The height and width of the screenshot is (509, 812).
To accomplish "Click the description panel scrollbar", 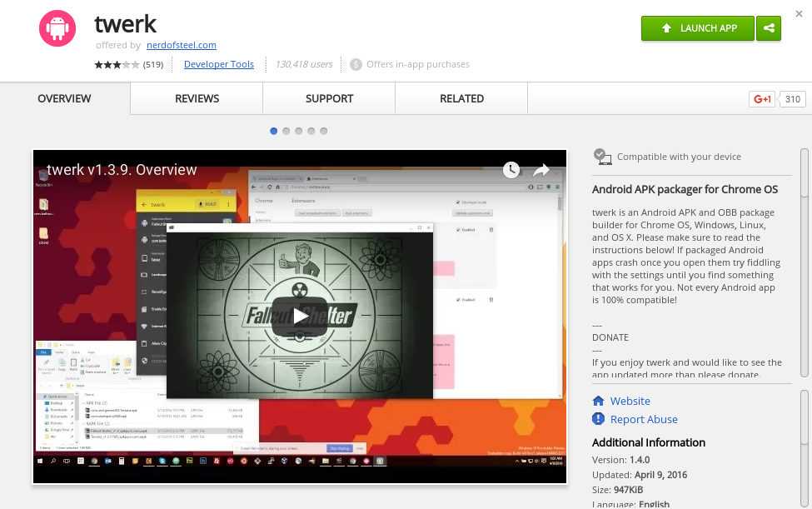I will tap(805, 263).
